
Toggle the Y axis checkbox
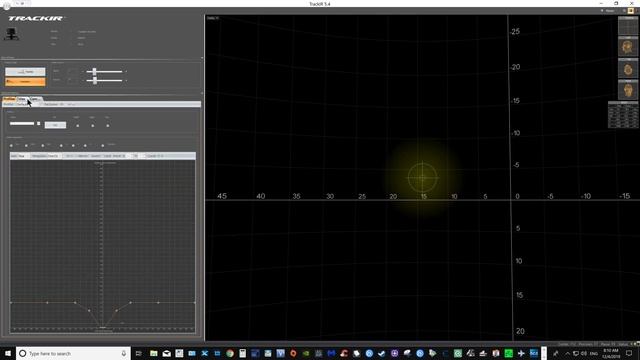click(x=73, y=145)
